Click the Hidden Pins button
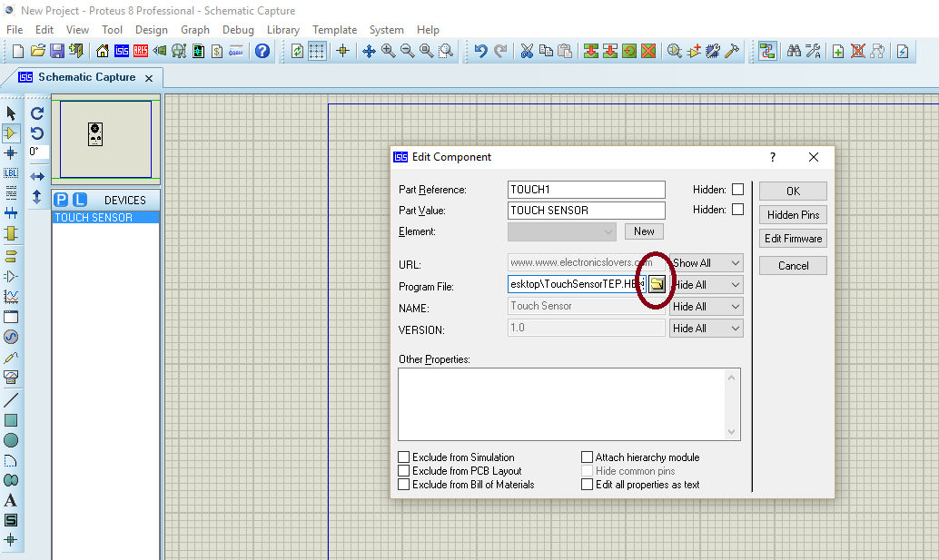 tap(793, 215)
